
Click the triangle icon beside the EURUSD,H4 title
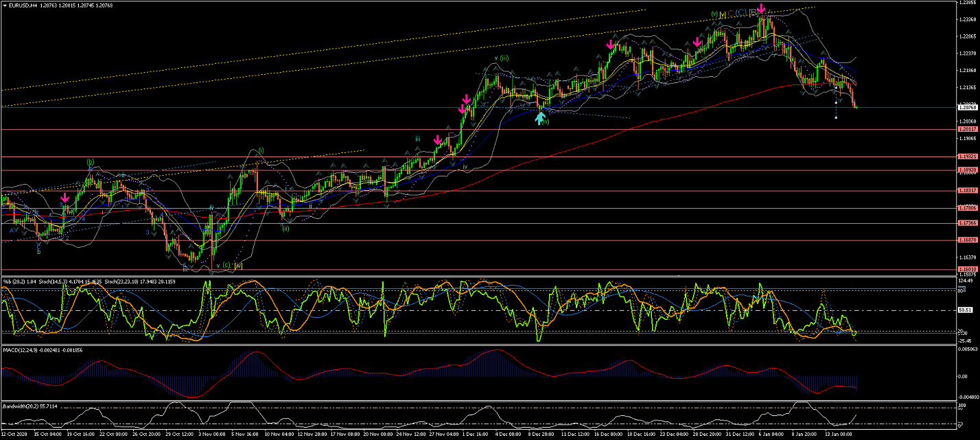(5, 5)
